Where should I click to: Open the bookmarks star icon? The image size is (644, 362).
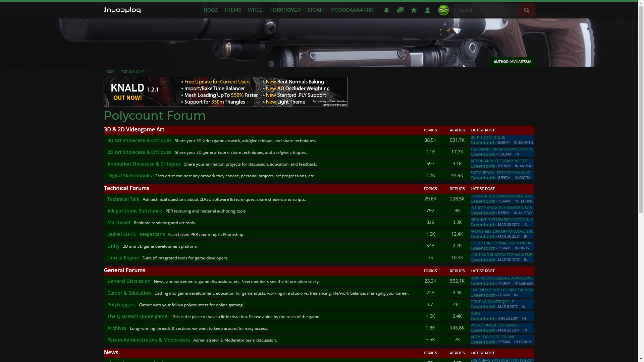coord(414,10)
